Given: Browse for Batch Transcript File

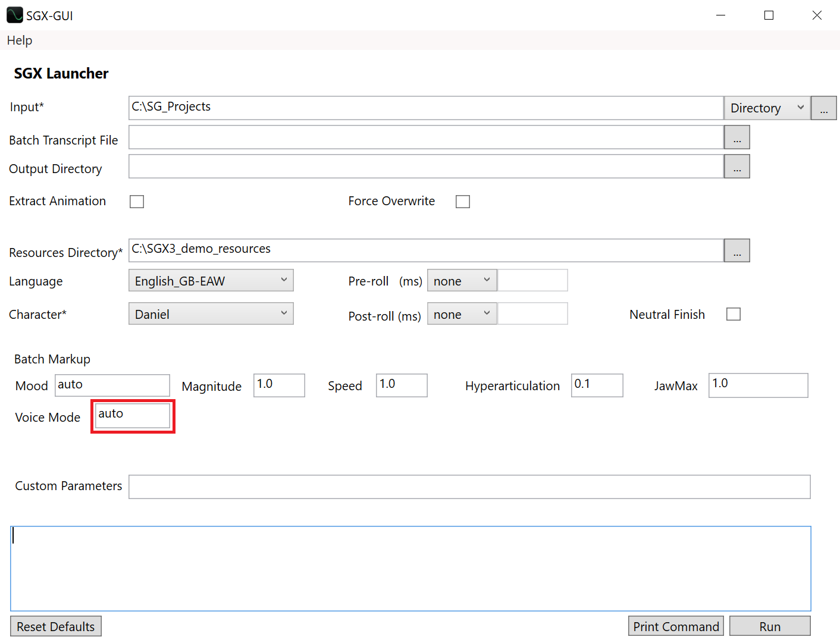Looking at the screenshot, I should point(736,137).
